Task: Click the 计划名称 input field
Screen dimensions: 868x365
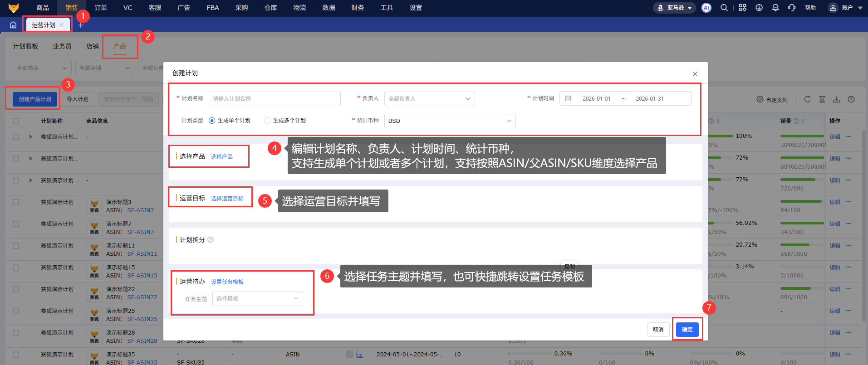Action: (x=275, y=99)
